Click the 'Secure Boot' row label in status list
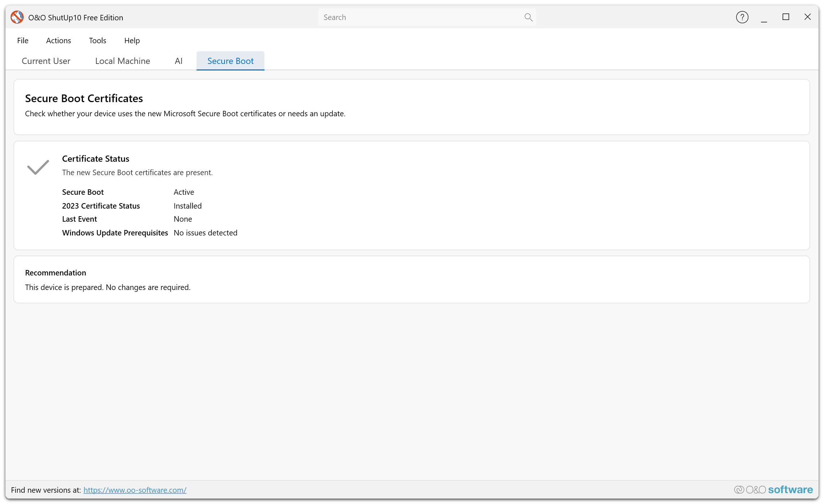 [83, 192]
